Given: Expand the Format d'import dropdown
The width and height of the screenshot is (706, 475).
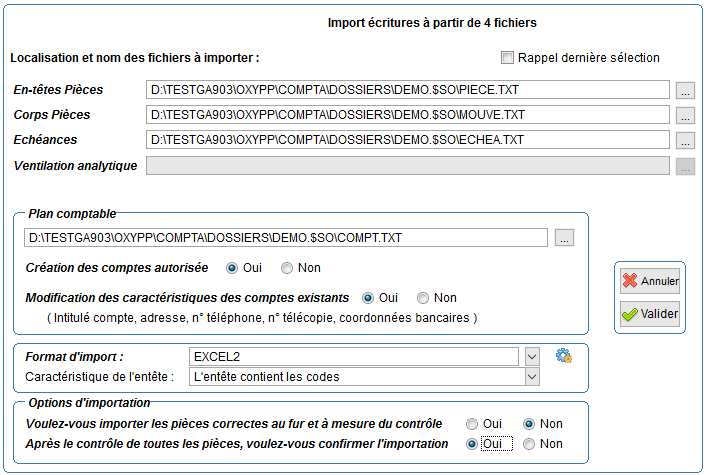Looking at the screenshot, I should coord(532,357).
